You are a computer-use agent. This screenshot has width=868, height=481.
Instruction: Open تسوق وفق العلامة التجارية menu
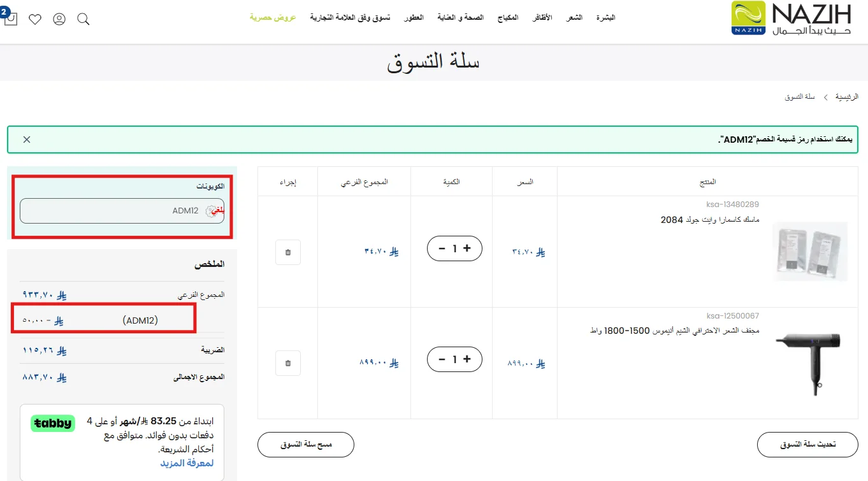(351, 17)
